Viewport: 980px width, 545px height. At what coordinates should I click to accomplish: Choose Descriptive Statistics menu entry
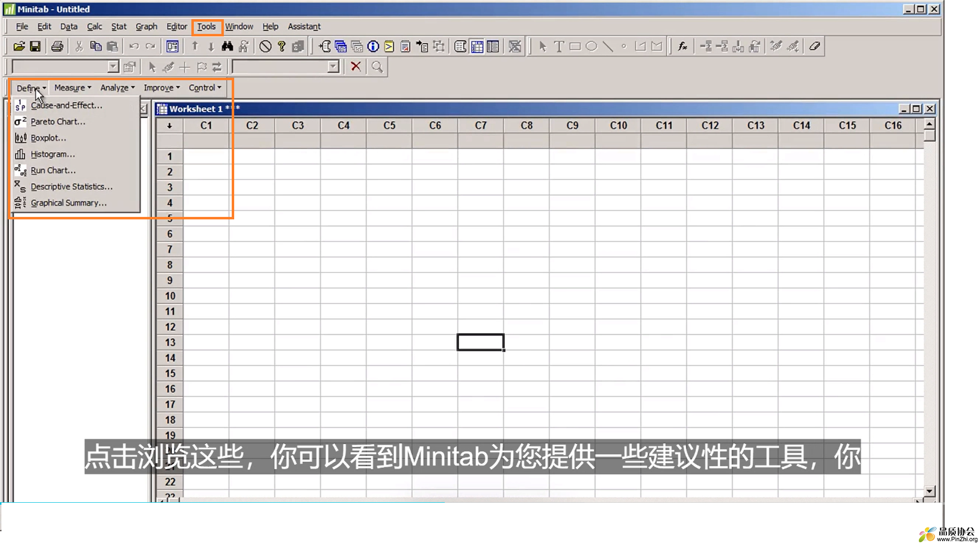pos(76,186)
